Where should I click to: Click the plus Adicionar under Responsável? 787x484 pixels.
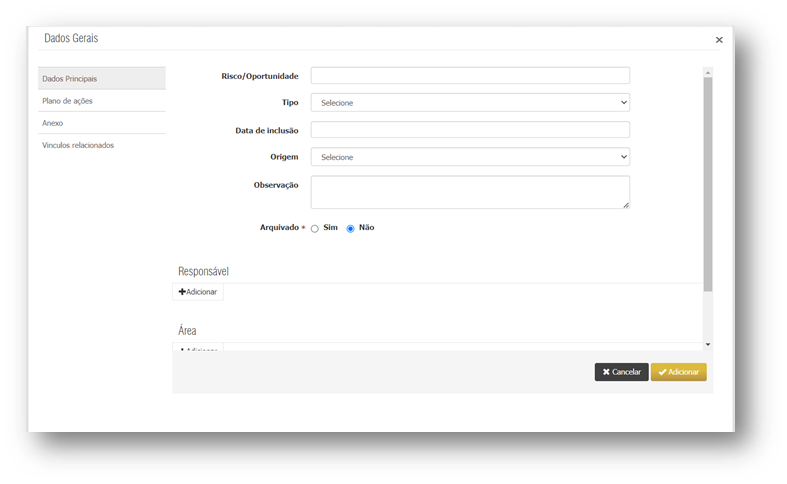pyautogui.click(x=198, y=292)
